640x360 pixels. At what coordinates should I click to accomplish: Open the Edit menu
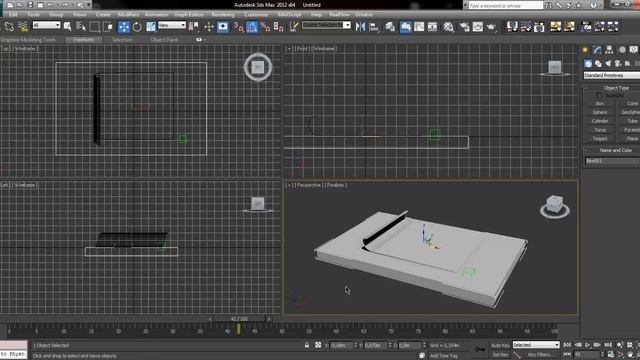(13, 15)
